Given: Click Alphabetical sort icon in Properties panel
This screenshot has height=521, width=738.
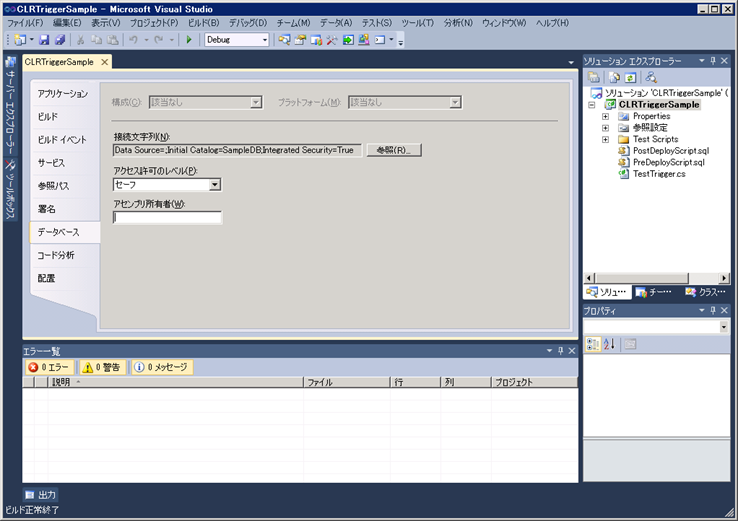Looking at the screenshot, I should click(609, 345).
